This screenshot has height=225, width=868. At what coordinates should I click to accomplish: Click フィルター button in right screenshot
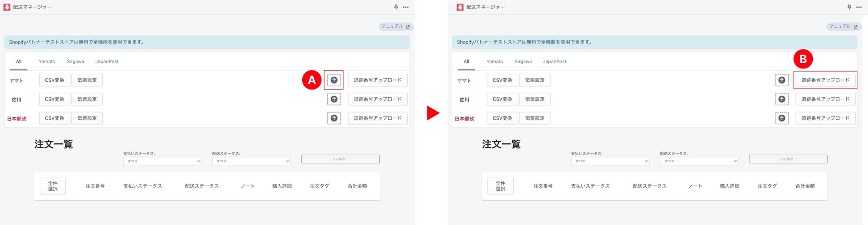click(788, 159)
